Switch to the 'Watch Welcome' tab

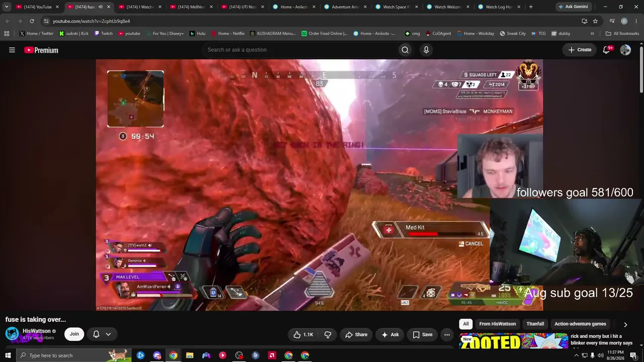point(448,7)
